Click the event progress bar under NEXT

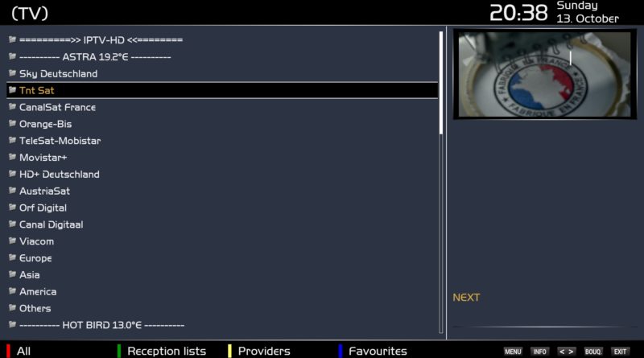(545, 327)
